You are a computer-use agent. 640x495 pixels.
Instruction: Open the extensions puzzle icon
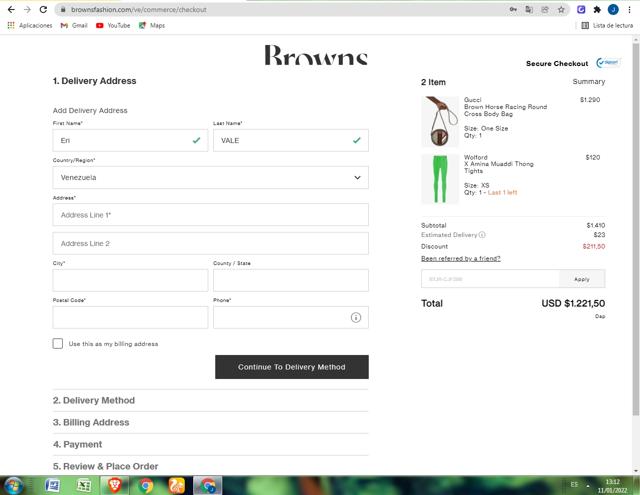coord(597,9)
